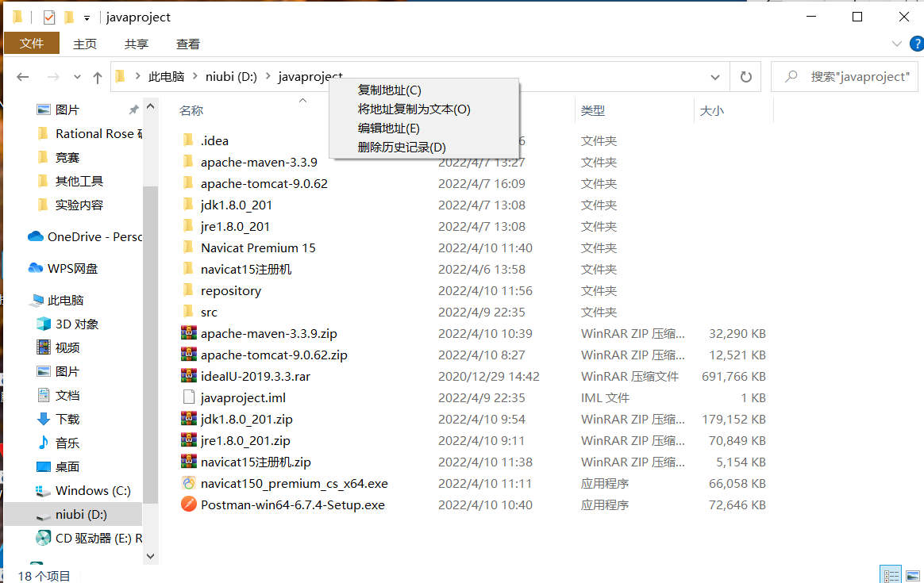Screen dimensions: 924x583
Task: Click sidebar scrollbar up arrow
Action: (x=150, y=106)
